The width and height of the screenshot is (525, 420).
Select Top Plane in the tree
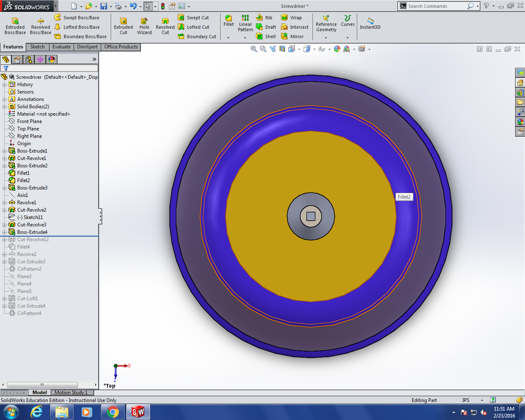click(x=28, y=129)
